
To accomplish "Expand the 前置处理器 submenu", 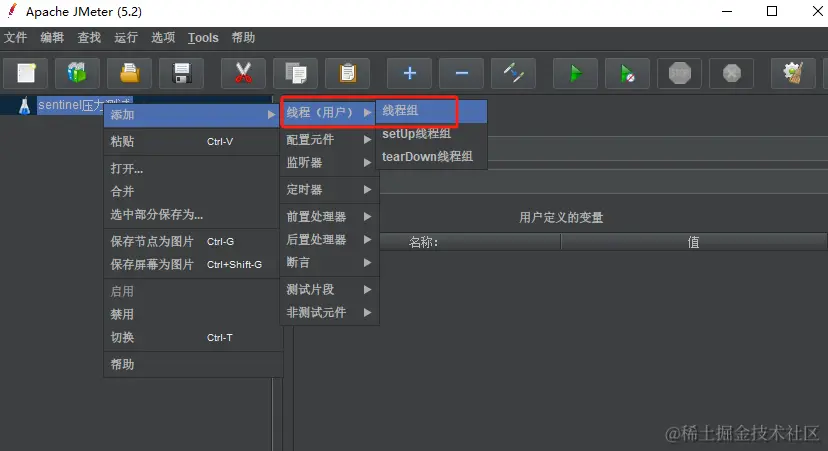I will coord(330,217).
